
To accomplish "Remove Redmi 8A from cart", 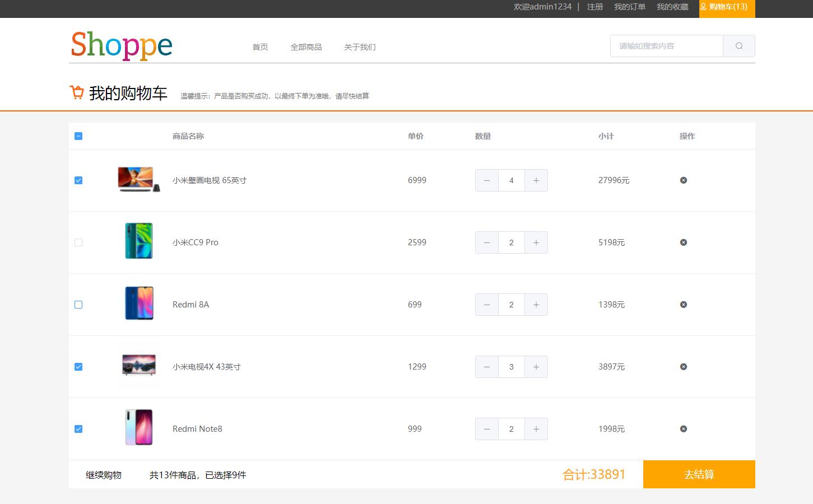I will (684, 305).
